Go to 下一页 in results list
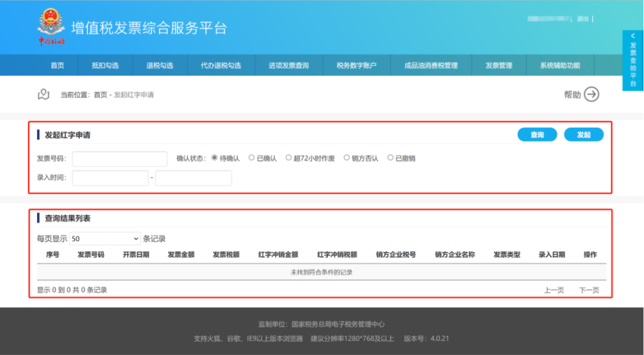644x355 pixels. [589, 290]
